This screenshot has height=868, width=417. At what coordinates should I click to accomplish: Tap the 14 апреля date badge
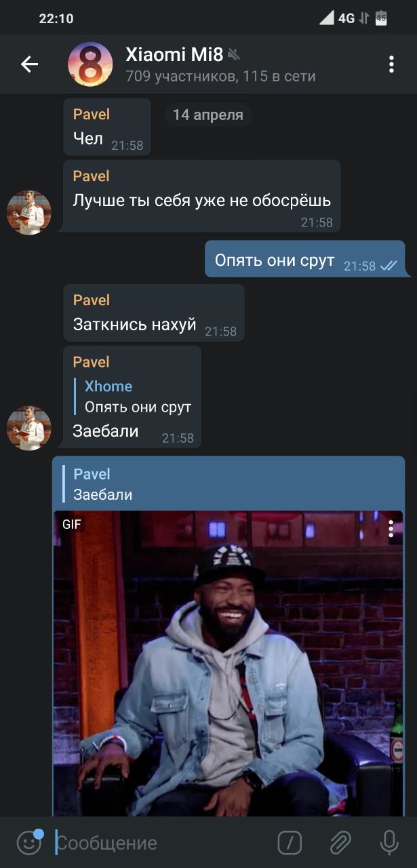pyautogui.click(x=207, y=115)
